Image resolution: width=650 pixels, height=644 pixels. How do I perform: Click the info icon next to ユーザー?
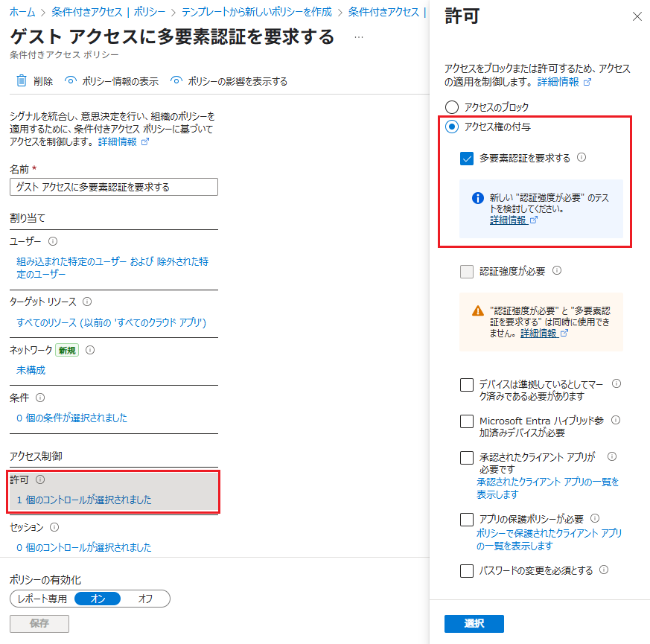[53, 241]
